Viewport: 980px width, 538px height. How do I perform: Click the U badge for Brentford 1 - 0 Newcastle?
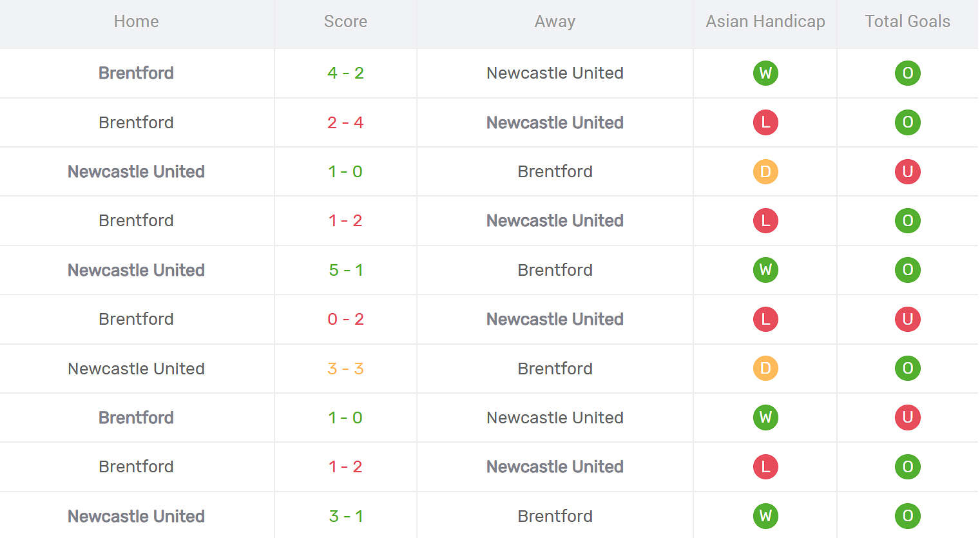(907, 418)
